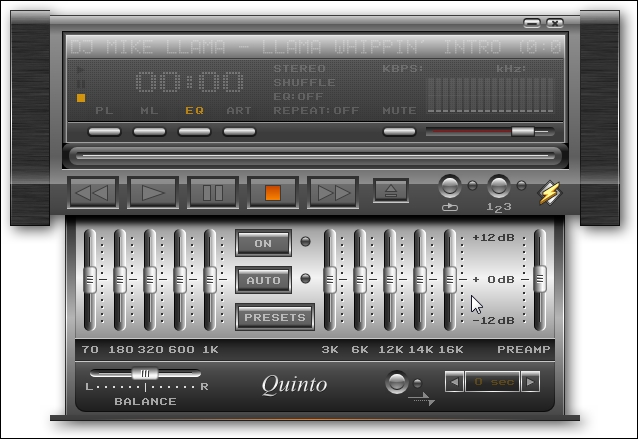Turn the equalizer ON button on
This screenshot has width=638, height=439.
point(263,243)
